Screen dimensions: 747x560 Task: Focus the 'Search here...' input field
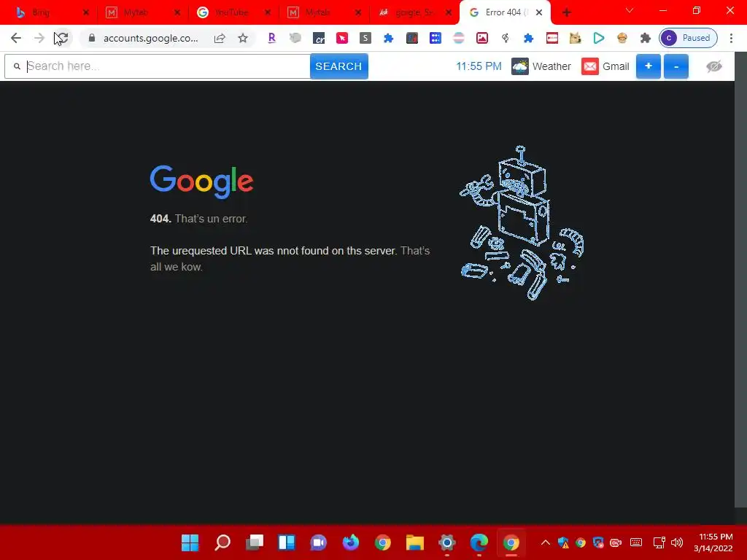[x=158, y=66]
